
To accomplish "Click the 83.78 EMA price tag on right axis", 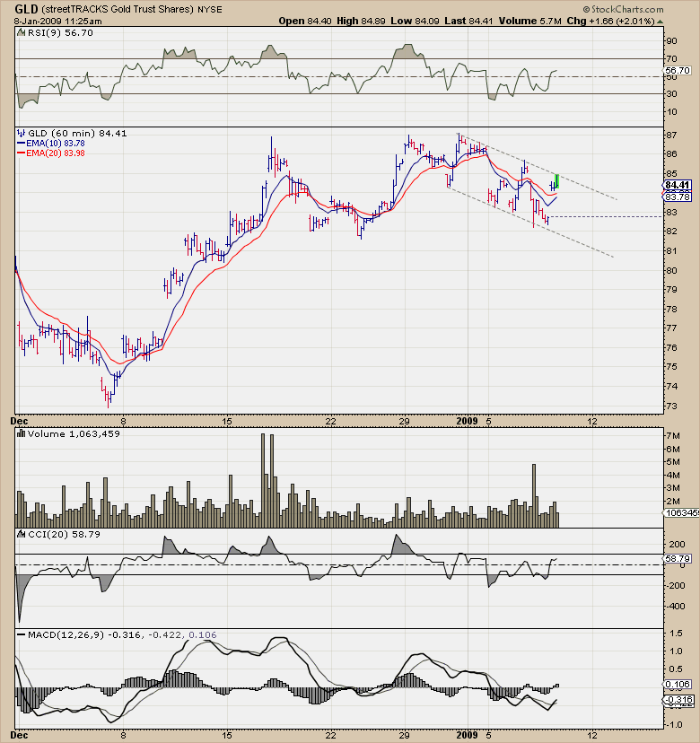I will click(x=677, y=197).
